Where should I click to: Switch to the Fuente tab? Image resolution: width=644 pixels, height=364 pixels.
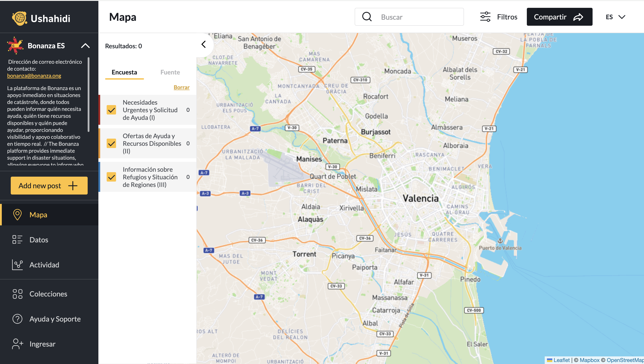(170, 72)
